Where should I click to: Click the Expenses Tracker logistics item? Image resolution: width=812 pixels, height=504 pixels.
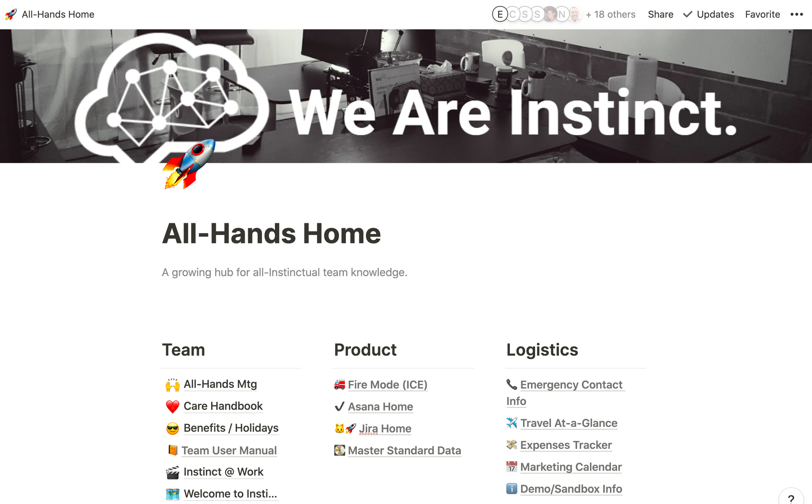point(565,445)
